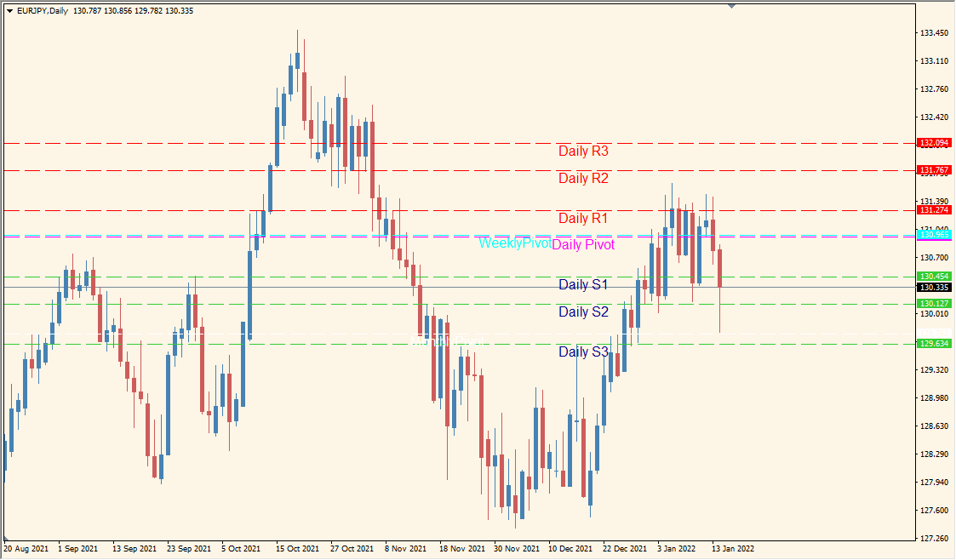Click the 15 Oct 2021 date label
The width and height of the screenshot is (956, 560).
coord(298,548)
